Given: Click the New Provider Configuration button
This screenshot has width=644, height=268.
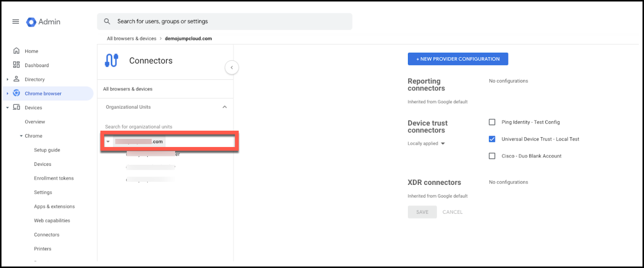Looking at the screenshot, I should [458, 59].
